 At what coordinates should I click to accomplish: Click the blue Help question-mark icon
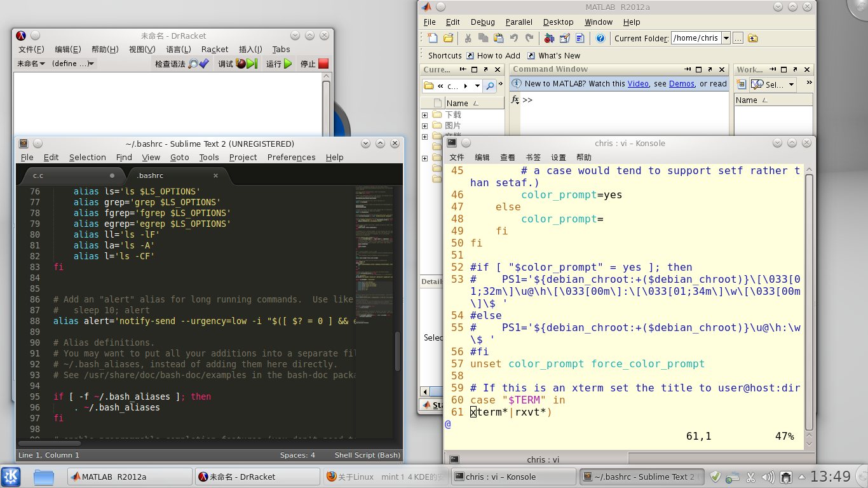600,38
